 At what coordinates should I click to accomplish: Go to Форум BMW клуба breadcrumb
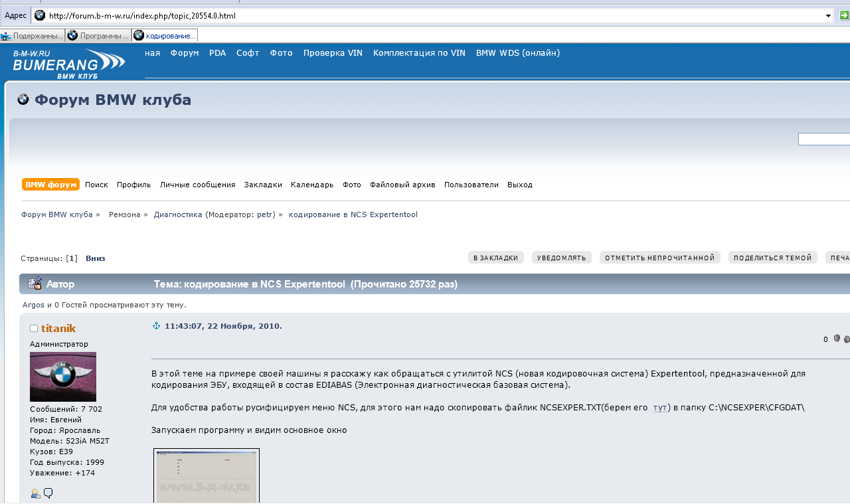(57, 214)
